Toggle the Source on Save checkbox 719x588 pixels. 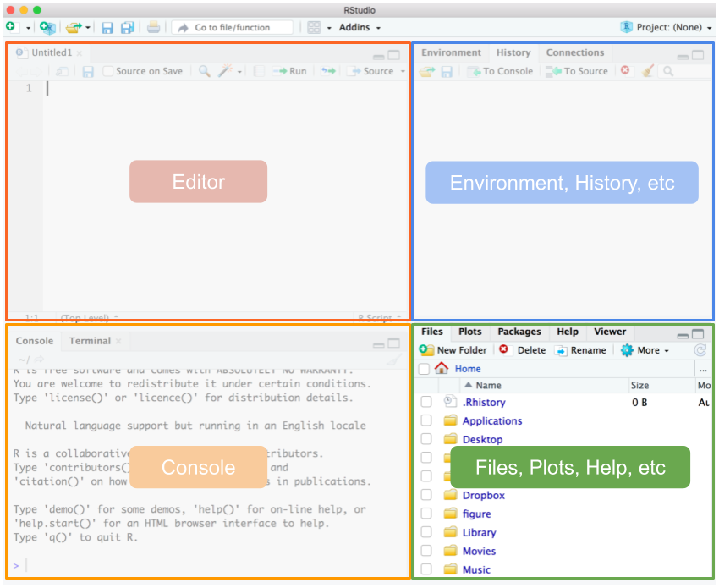[107, 71]
